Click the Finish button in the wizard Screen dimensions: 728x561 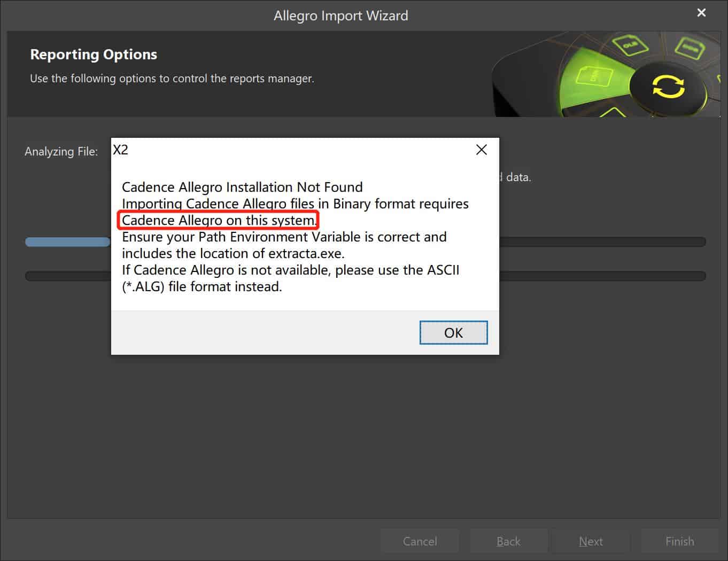679,541
